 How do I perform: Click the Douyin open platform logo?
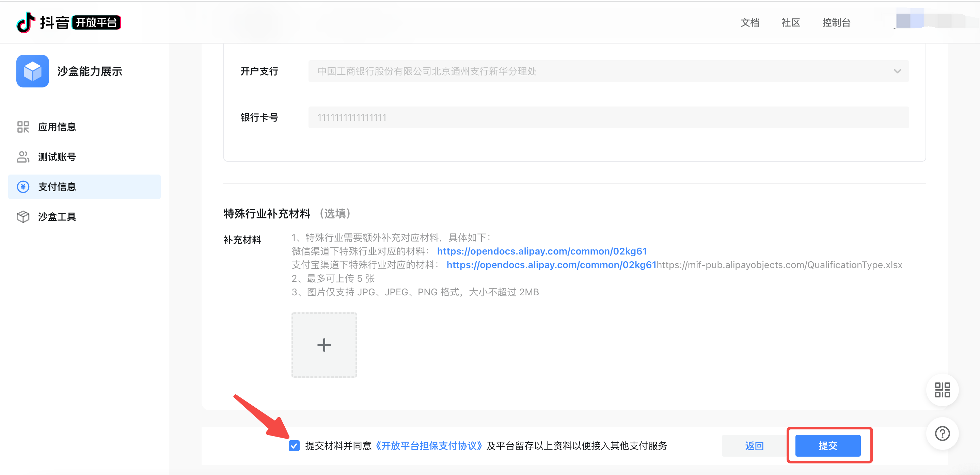coord(69,22)
